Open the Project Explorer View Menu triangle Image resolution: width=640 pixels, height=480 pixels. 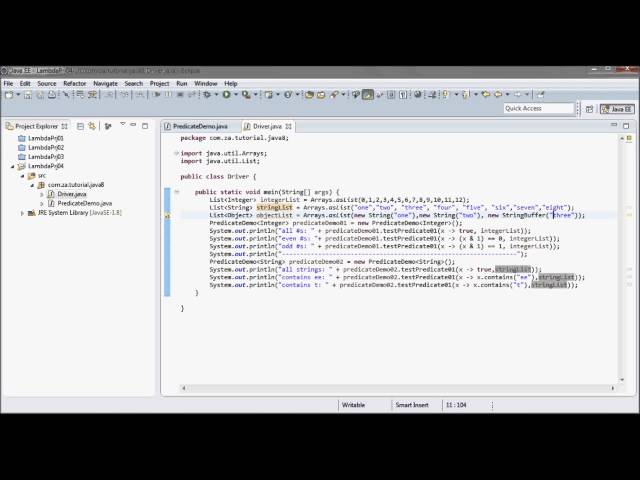122,124
